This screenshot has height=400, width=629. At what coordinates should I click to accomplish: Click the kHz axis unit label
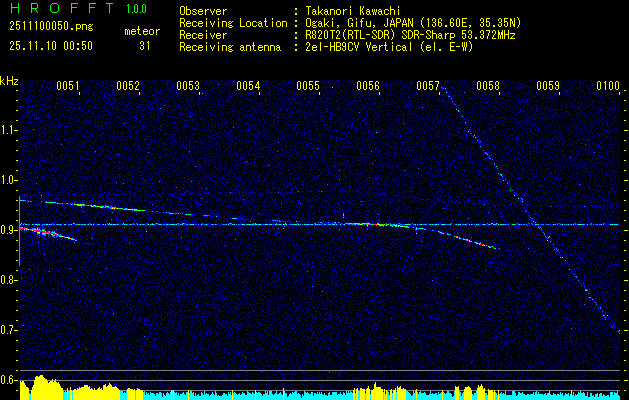point(9,81)
